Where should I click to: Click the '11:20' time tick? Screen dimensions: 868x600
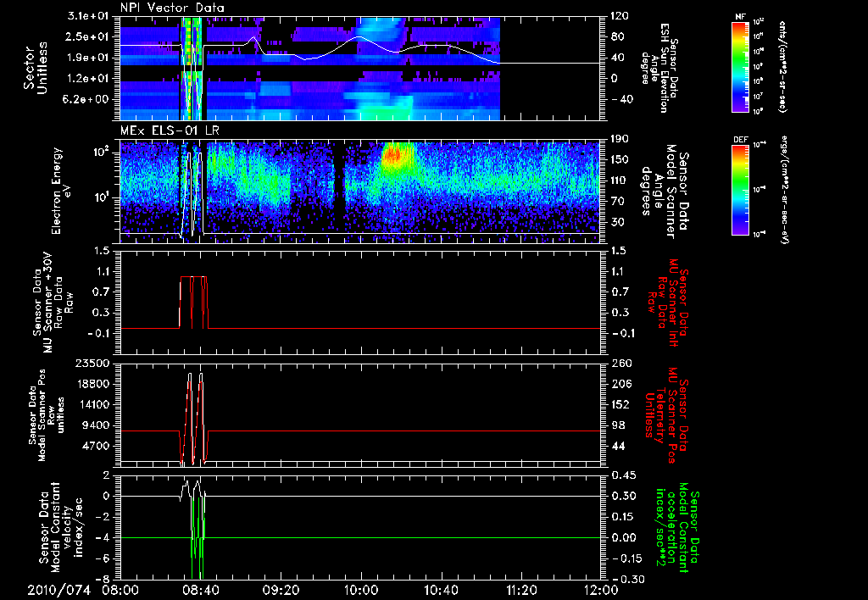[x=521, y=591]
